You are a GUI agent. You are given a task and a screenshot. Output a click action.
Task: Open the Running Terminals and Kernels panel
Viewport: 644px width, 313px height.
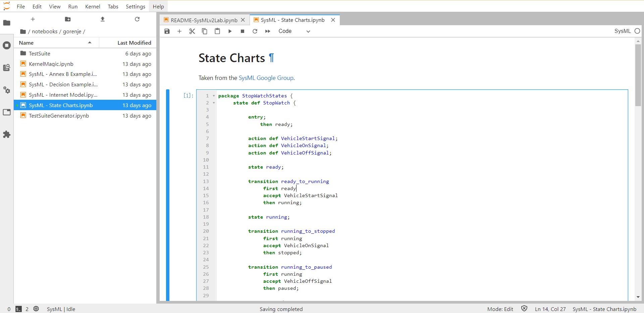tap(7, 45)
